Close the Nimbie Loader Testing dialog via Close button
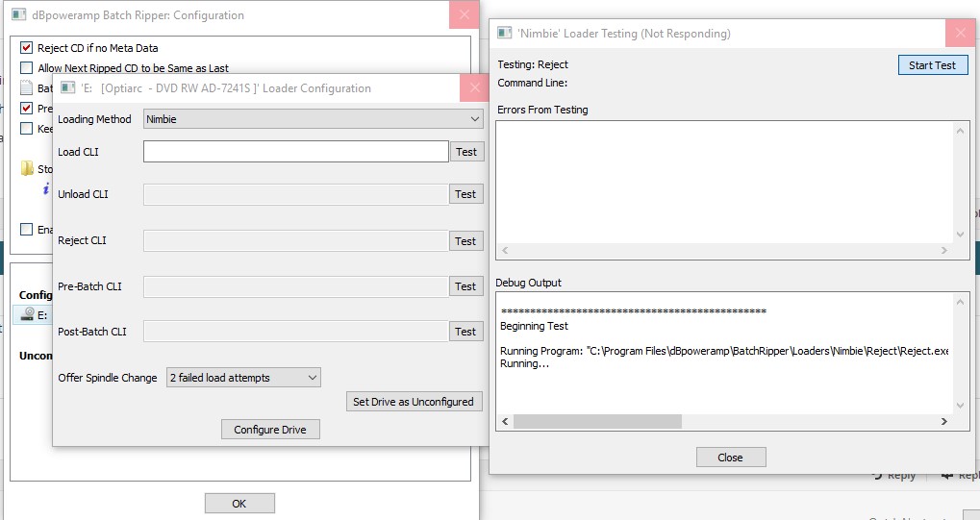Viewport: 980px width, 520px height. 730,458
